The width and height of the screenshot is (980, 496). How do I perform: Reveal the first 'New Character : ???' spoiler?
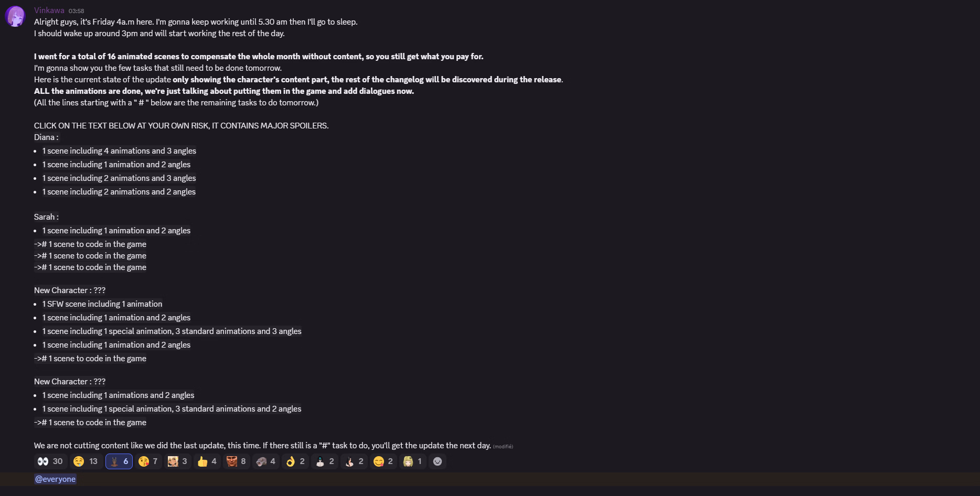click(x=70, y=290)
